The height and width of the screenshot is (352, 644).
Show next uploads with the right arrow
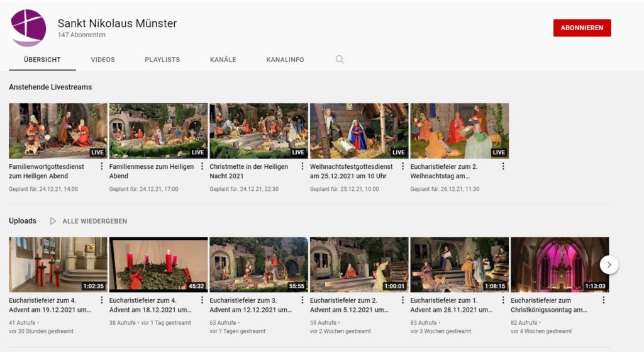[x=609, y=265]
